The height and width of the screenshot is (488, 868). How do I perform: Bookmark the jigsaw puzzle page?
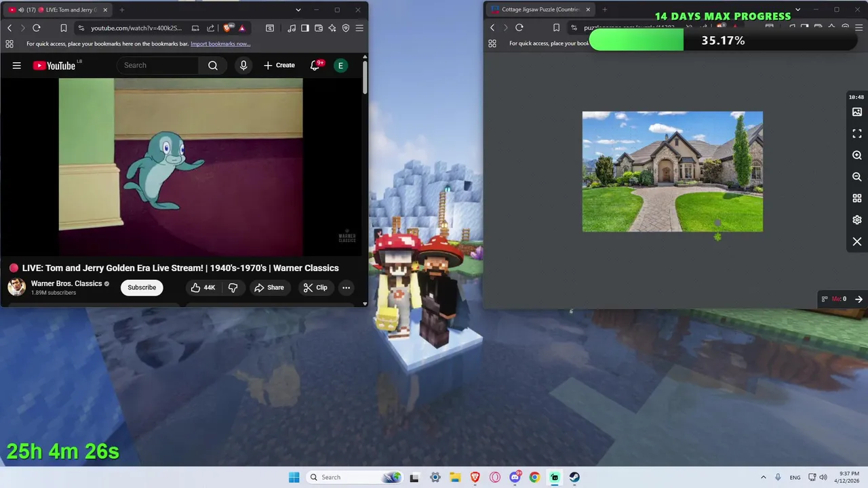(556, 28)
